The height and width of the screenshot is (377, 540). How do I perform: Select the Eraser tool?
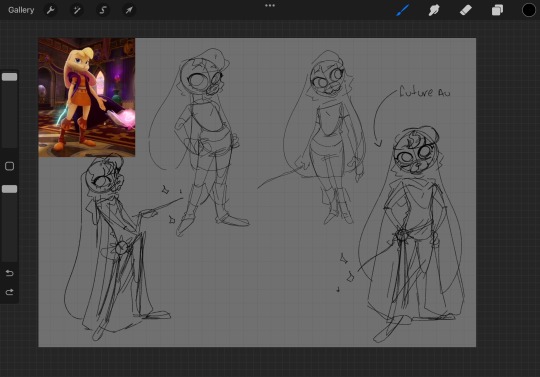(466, 10)
